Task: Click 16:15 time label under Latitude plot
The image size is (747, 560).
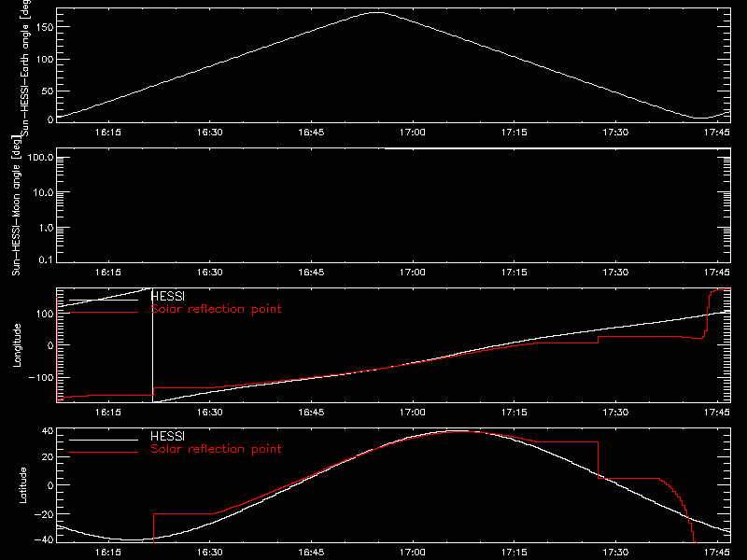Action: [108, 553]
